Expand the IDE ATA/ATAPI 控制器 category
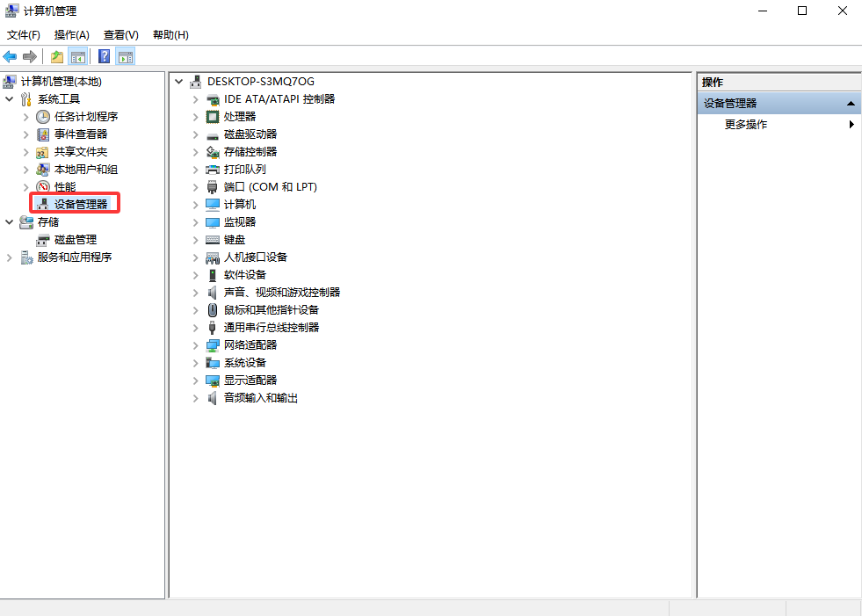862x616 pixels. click(195, 99)
